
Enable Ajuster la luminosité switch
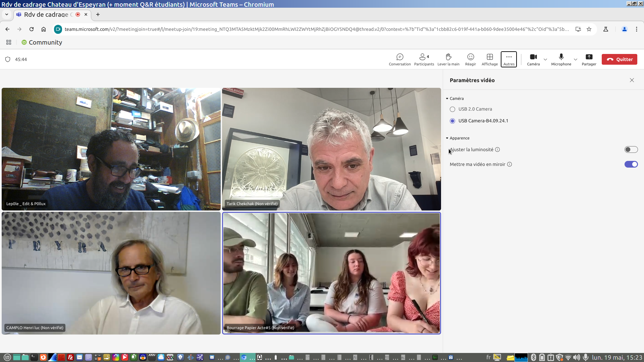pos(631,149)
